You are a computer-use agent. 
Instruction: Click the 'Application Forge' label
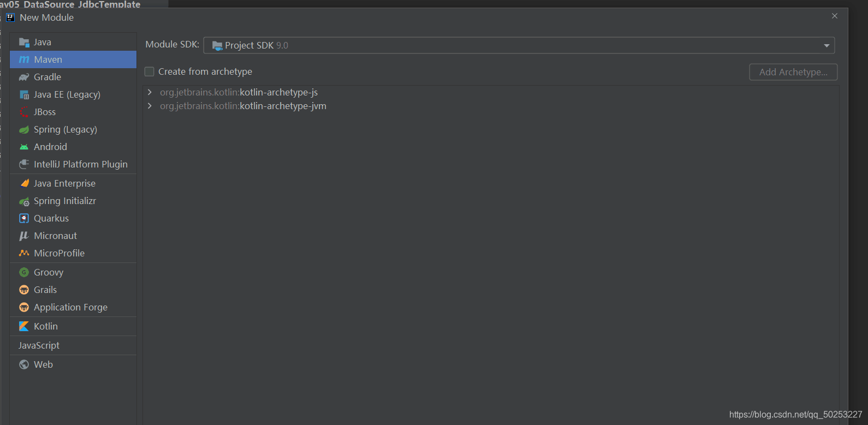70,307
